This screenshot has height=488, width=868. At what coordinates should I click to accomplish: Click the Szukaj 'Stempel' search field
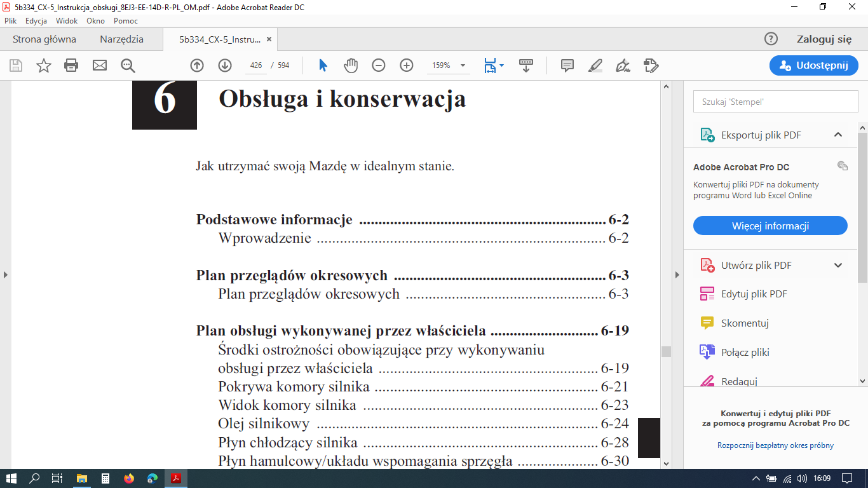point(775,102)
